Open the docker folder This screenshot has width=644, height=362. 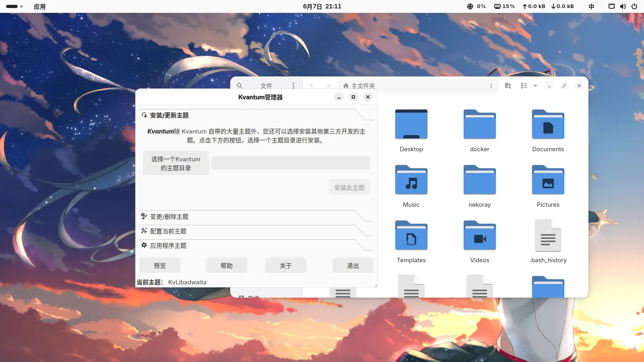pos(479,124)
